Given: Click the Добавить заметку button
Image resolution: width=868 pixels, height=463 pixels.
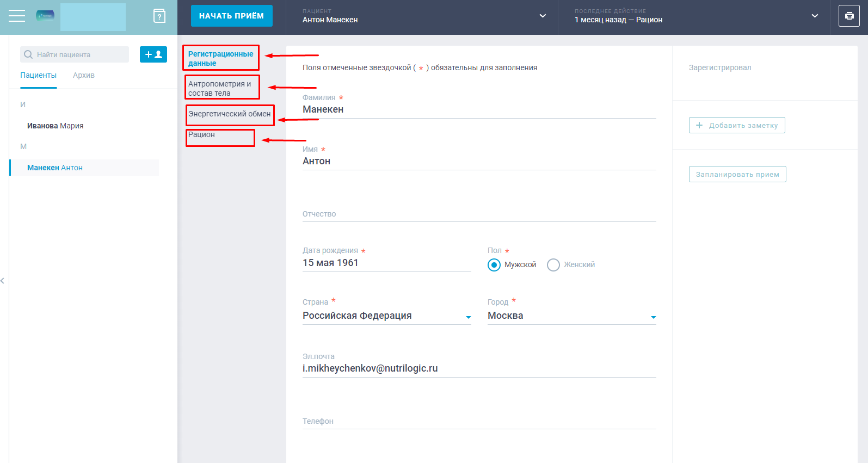Looking at the screenshot, I should 737,125.
